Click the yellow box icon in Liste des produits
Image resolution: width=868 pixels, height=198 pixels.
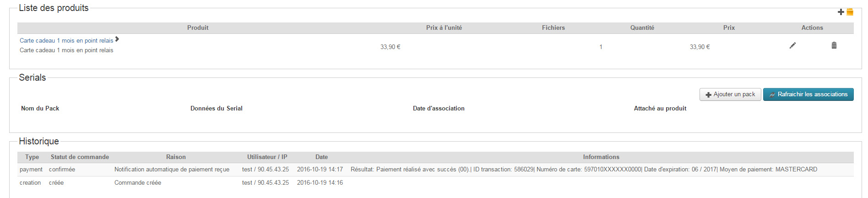coord(850,12)
